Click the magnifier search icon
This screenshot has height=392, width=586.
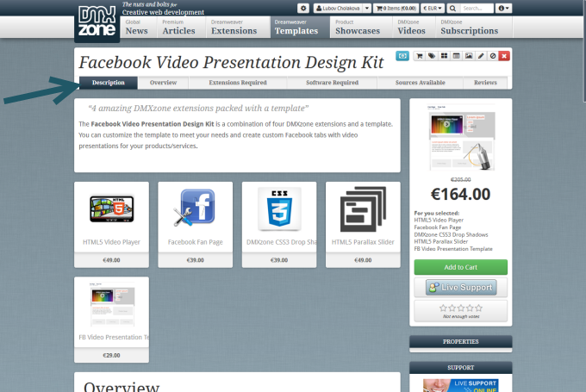pos(452,9)
